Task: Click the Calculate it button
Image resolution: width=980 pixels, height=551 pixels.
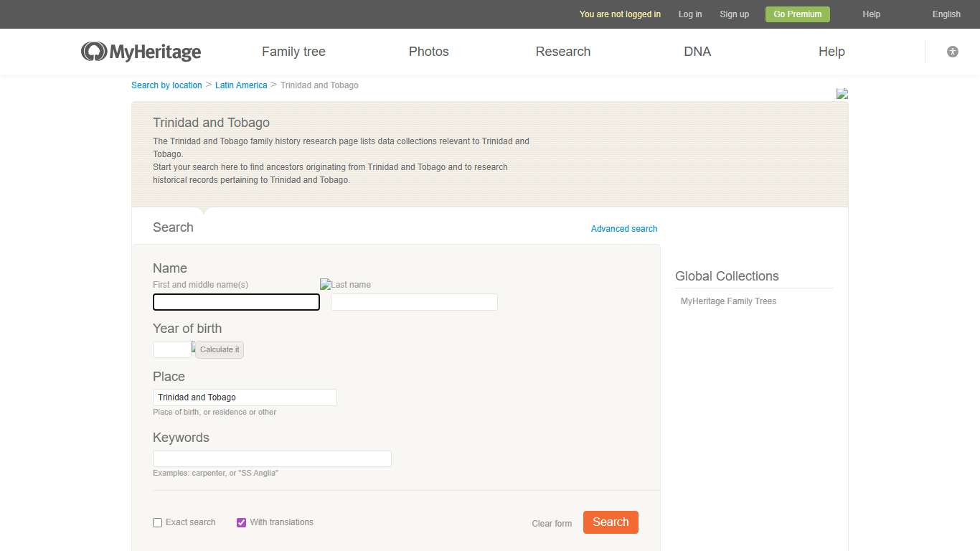Action: coord(219,349)
